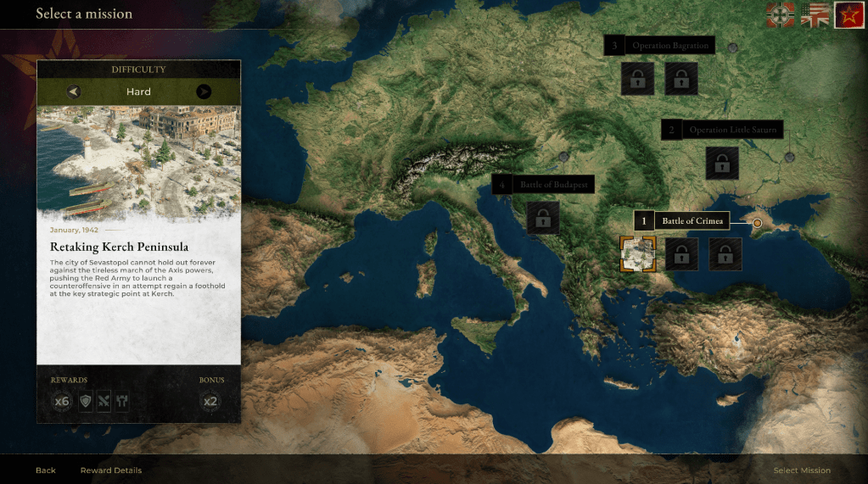Click the tower reward icon
This screenshot has height=484, width=868.
[122, 402]
